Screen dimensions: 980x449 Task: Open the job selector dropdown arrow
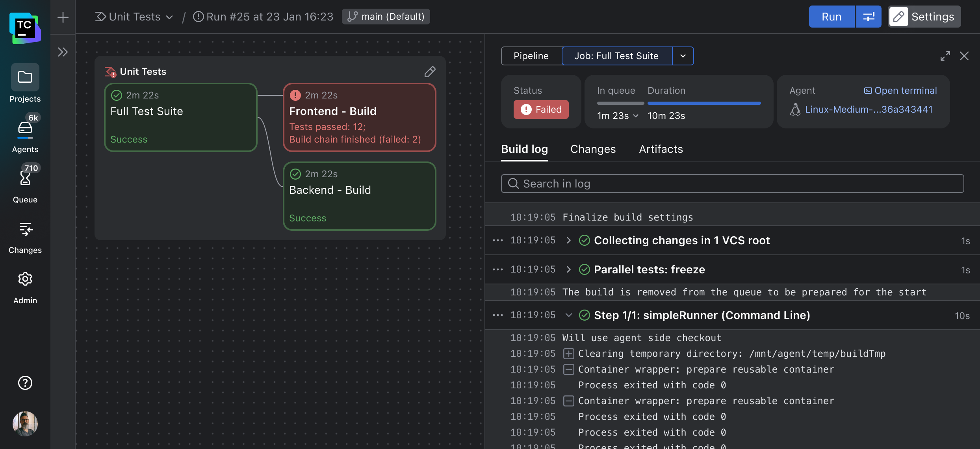683,56
